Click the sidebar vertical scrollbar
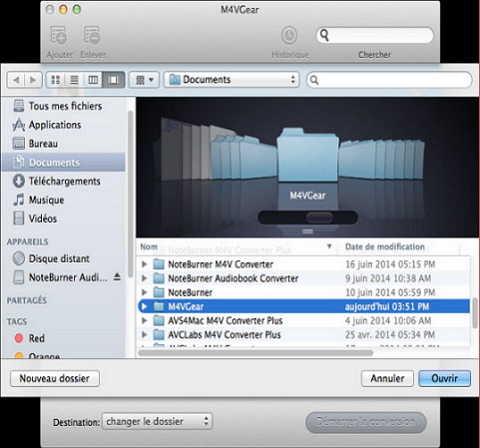 click(x=130, y=194)
